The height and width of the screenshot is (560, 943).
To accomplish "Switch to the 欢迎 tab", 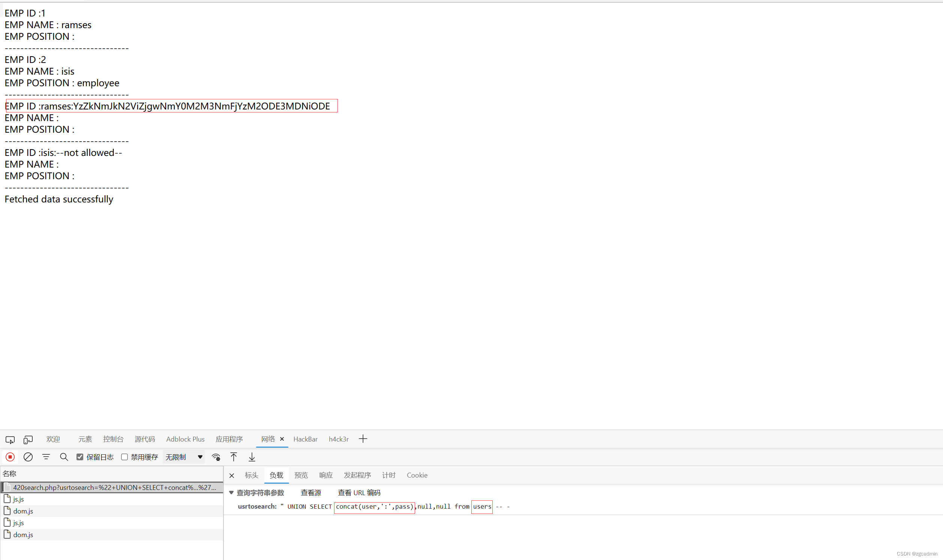I will 53,439.
